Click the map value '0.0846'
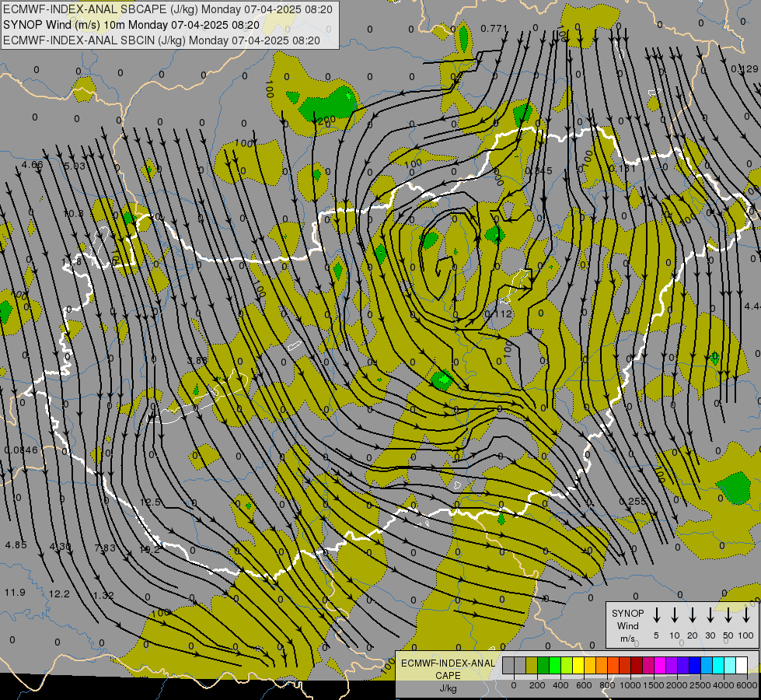This screenshot has height=700, width=761. pos(21,450)
